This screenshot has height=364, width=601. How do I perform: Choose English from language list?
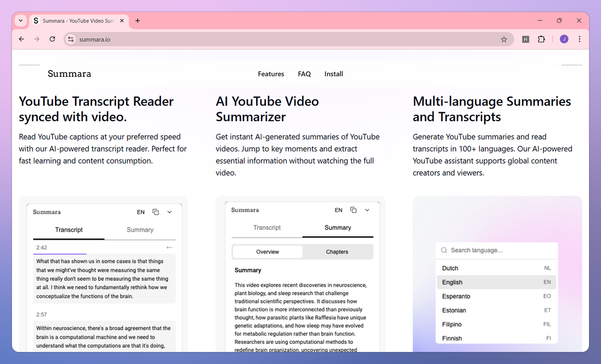coord(497,282)
